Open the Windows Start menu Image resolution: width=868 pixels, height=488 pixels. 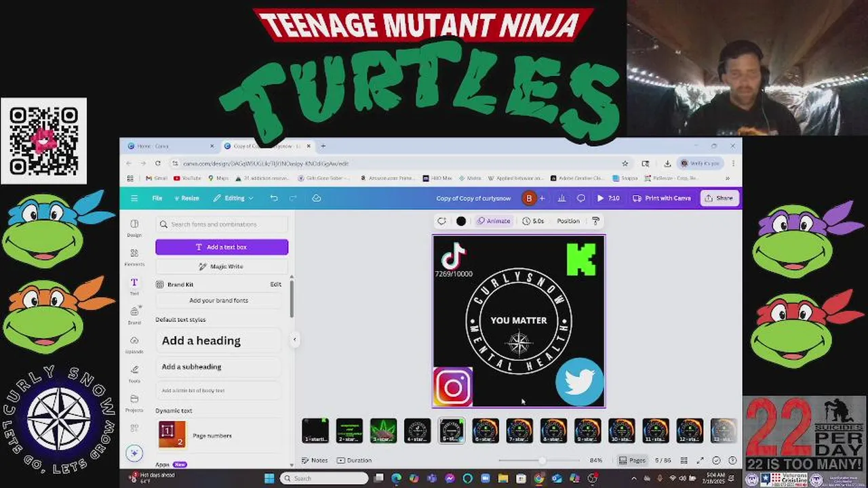(269, 479)
